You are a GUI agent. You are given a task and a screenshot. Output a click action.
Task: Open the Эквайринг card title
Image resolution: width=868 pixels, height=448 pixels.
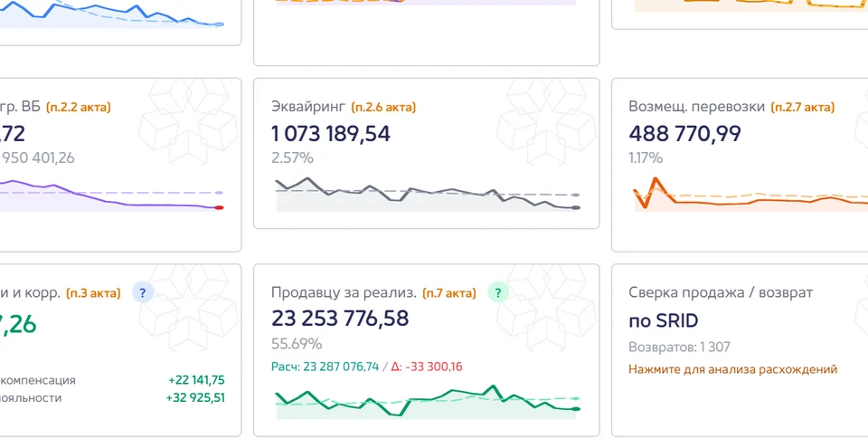coord(308,107)
